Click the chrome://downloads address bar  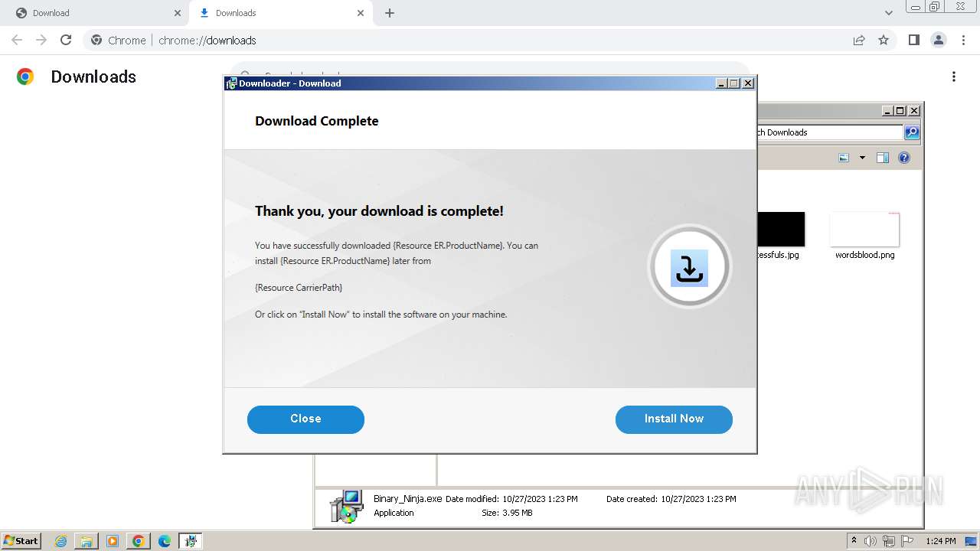click(490, 40)
